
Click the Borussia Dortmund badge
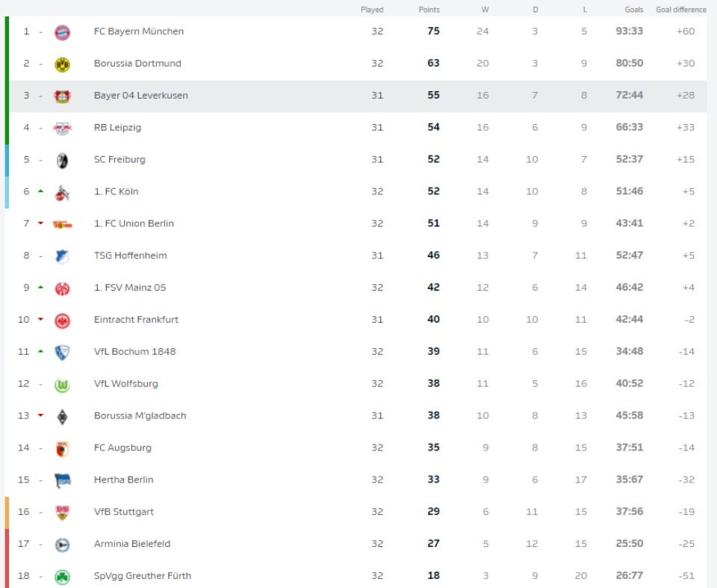[x=63, y=64]
